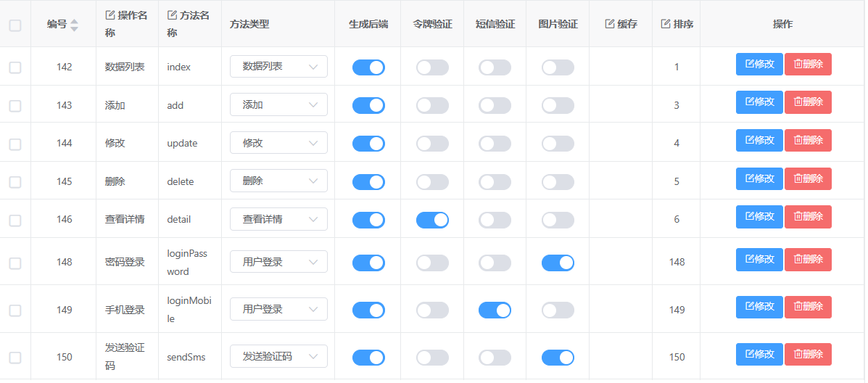Select all rows with the header checkbox
Screen dimensions: 868x383
15,25
